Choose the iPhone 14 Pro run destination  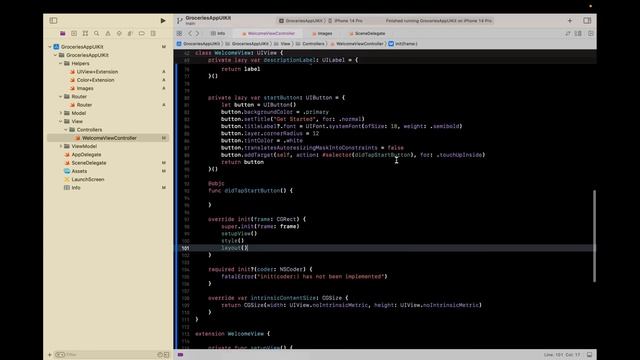point(346,20)
